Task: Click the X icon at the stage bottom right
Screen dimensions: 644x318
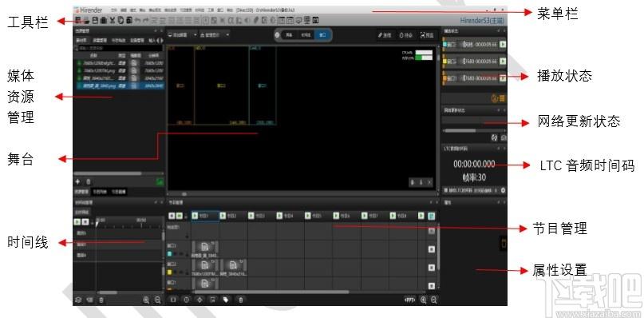Action: pos(429,183)
